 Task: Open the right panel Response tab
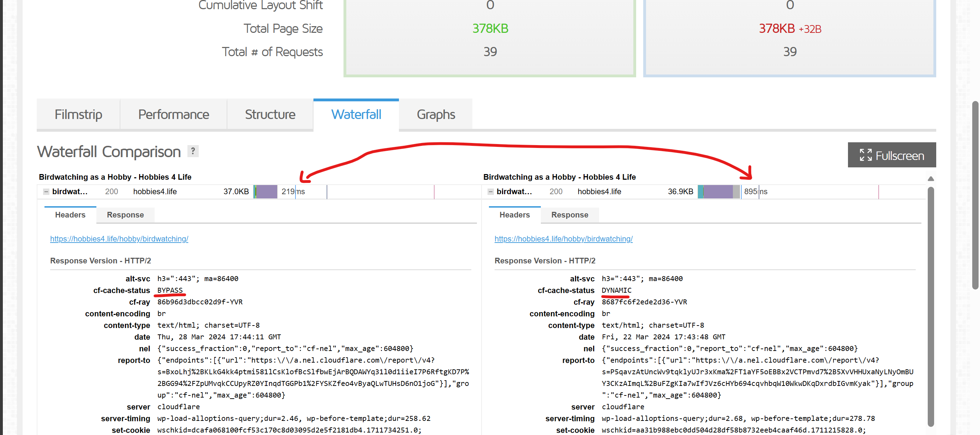[x=569, y=215]
